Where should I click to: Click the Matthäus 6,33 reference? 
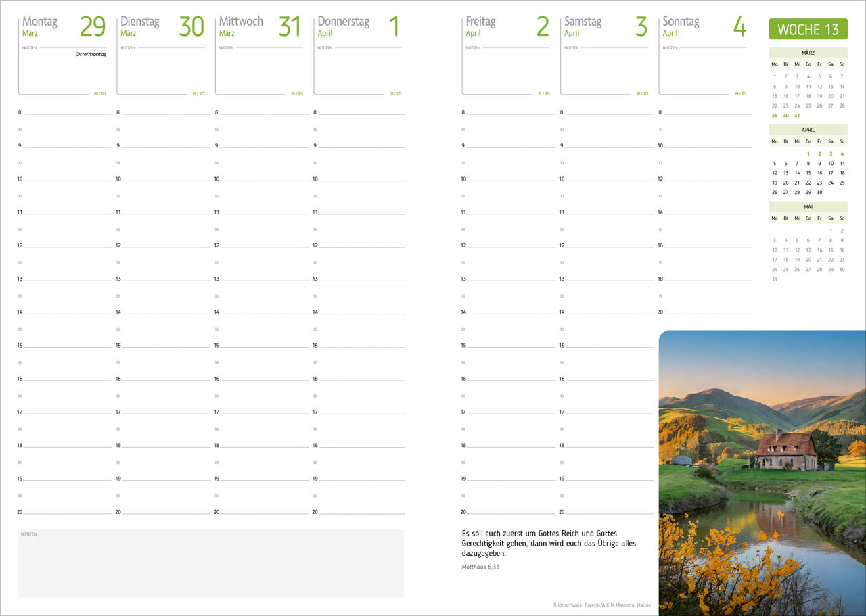tap(480, 567)
